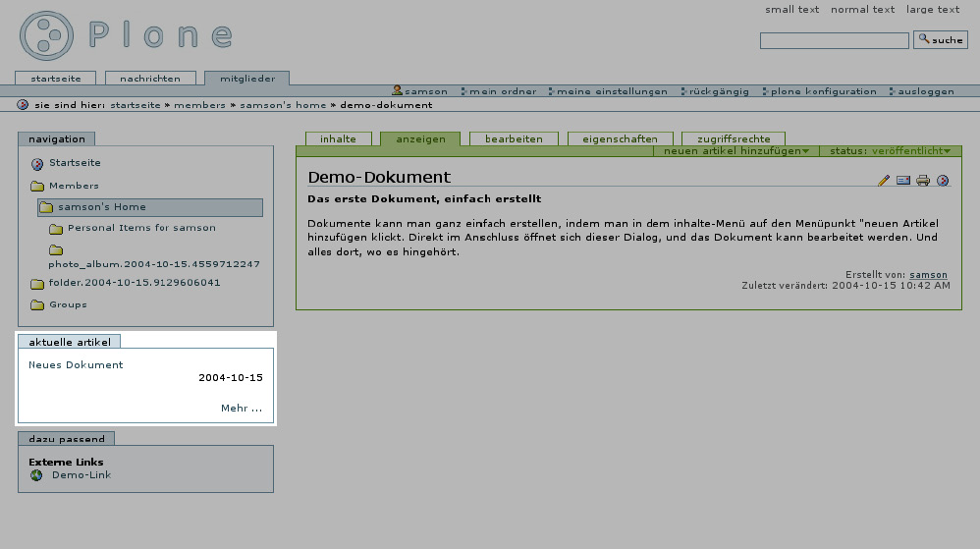This screenshot has height=549, width=980.
Task: Click inside the search text field
Action: tap(834, 41)
